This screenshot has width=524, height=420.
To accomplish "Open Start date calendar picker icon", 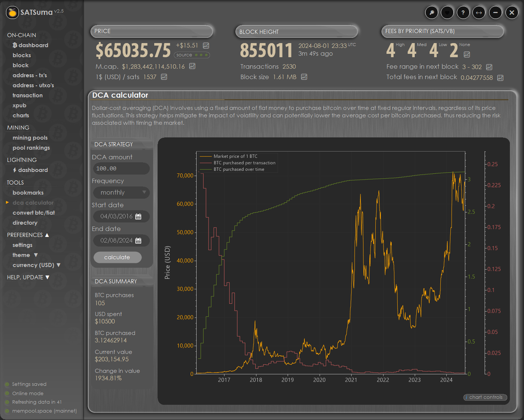I will pyautogui.click(x=138, y=216).
